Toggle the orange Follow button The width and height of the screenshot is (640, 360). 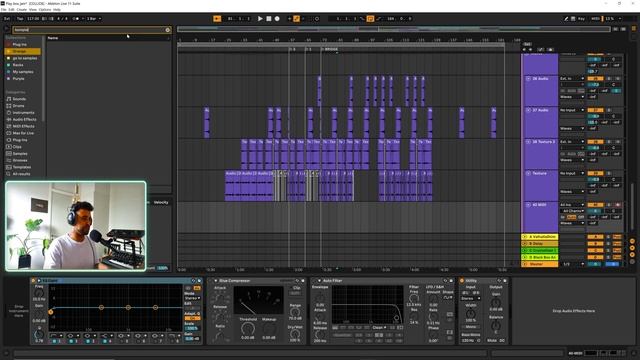[x=217, y=18]
